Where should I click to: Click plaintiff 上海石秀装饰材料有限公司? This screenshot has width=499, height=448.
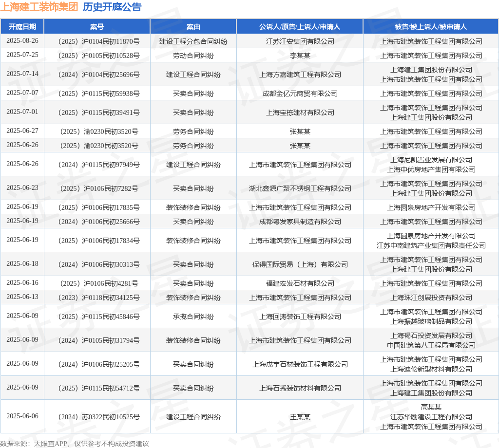point(300,388)
